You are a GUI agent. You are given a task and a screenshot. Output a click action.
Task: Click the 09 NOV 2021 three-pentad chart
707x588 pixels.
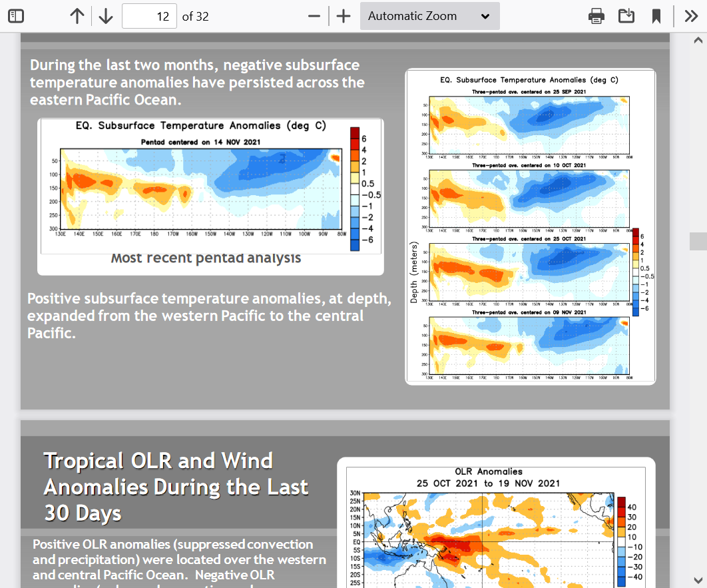pyautogui.click(x=529, y=346)
